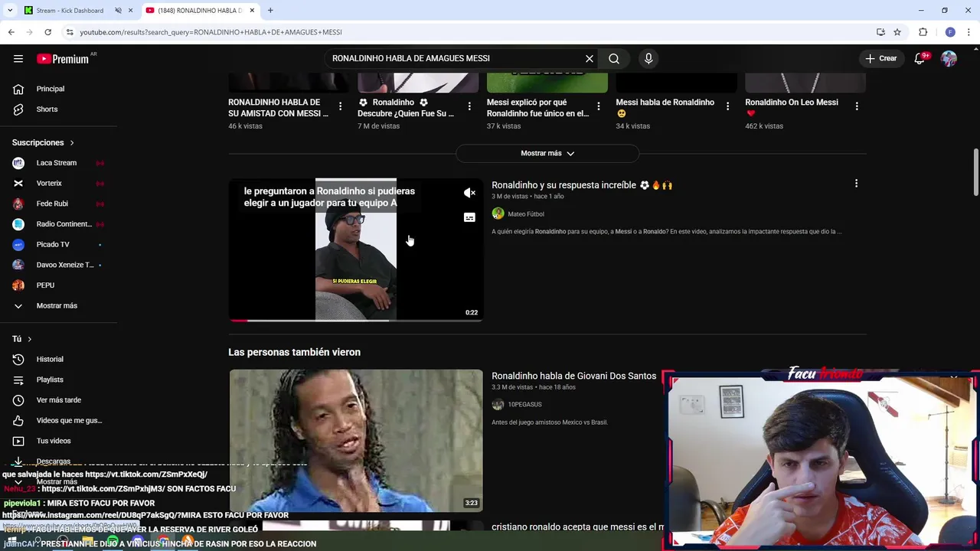Open the Crear upload menu
The image size is (980, 551).
point(881,58)
